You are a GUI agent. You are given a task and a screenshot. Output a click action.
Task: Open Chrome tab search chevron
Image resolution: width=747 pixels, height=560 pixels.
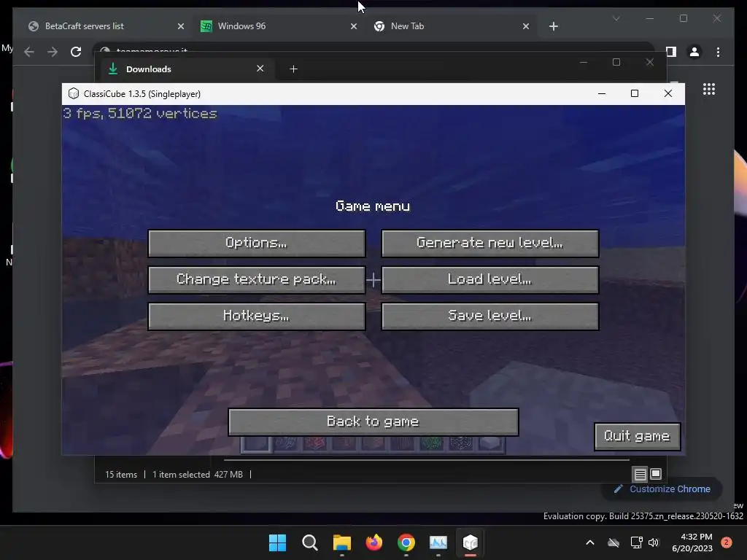616,18
